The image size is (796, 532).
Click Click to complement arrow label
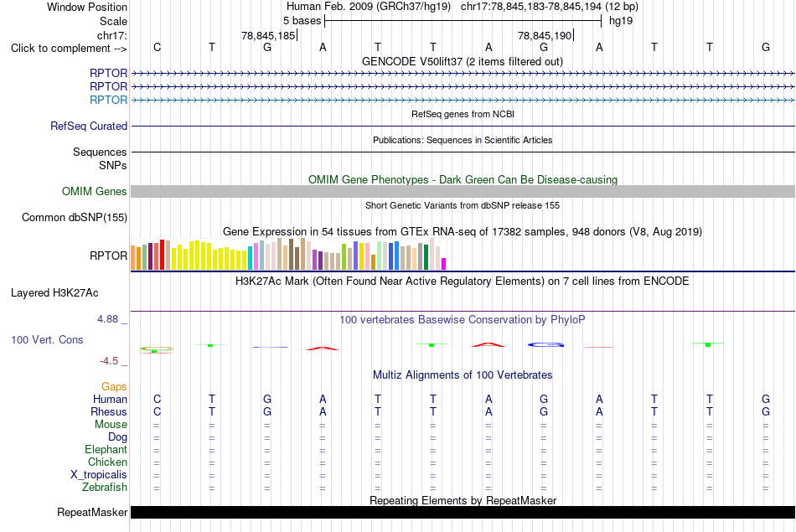69,49
